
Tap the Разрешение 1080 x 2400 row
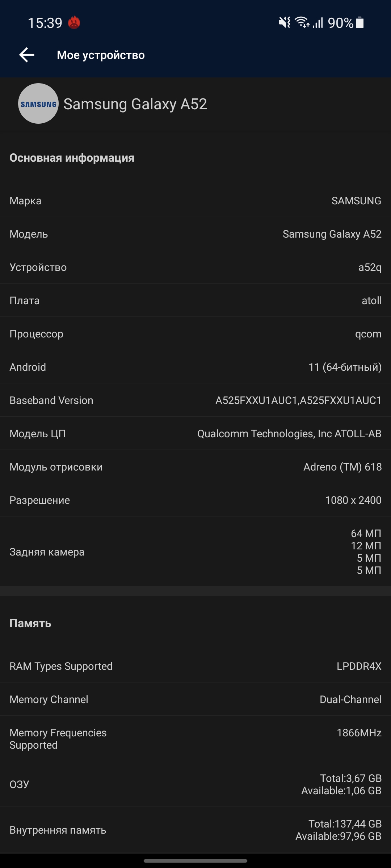[195, 500]
